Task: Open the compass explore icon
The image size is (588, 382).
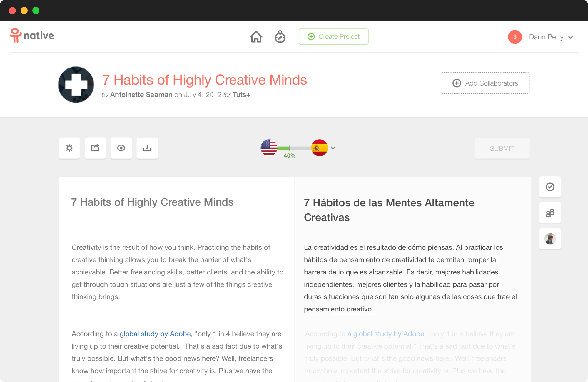Action: click(x=280, y=37)
